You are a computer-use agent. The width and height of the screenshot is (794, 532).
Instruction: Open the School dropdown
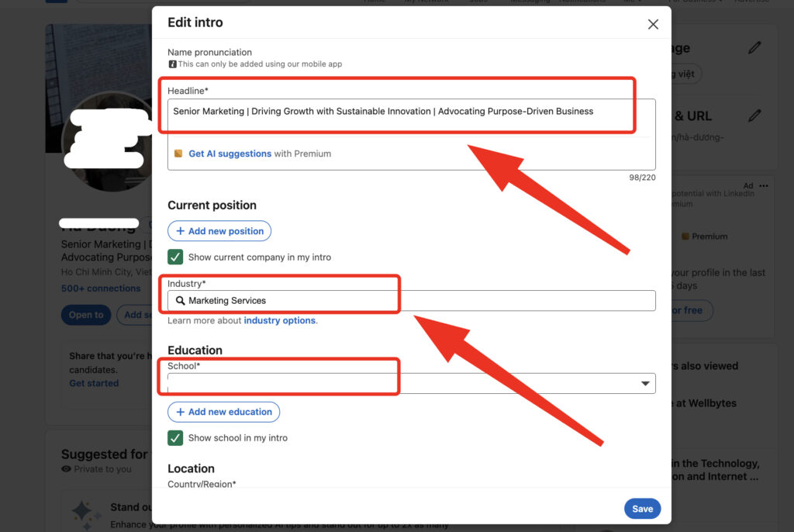tap(411, 384)
